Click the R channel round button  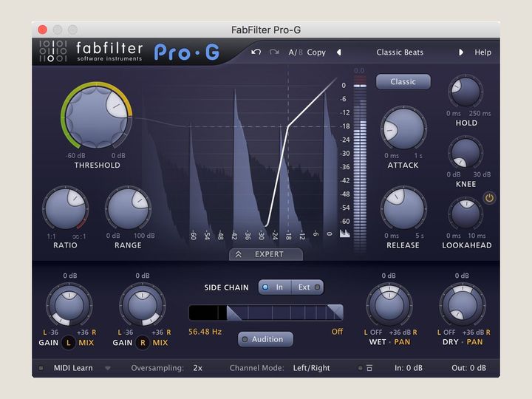pyautogui.click(x=143, y=343)
